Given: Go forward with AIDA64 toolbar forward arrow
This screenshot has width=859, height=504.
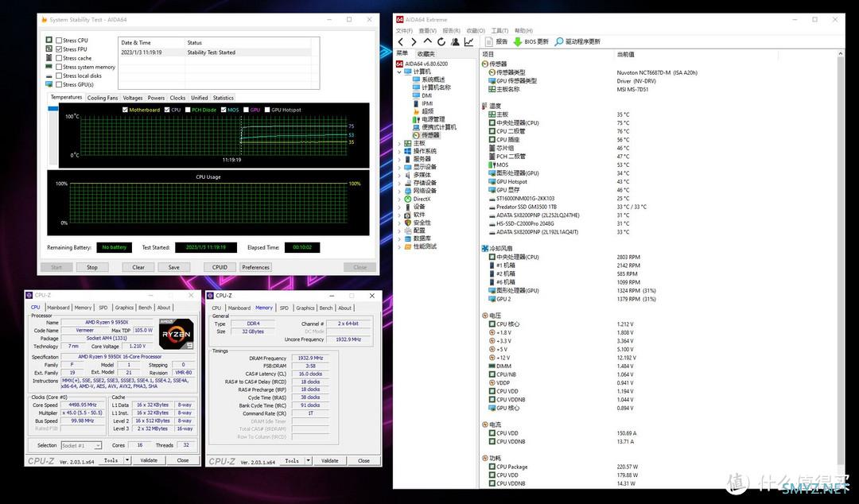Looking at the screenshot, I should point(414,41).
